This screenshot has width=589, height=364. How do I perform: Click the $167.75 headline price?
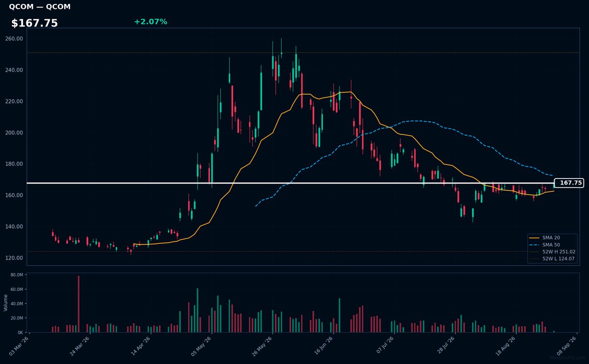pos(34,23)
